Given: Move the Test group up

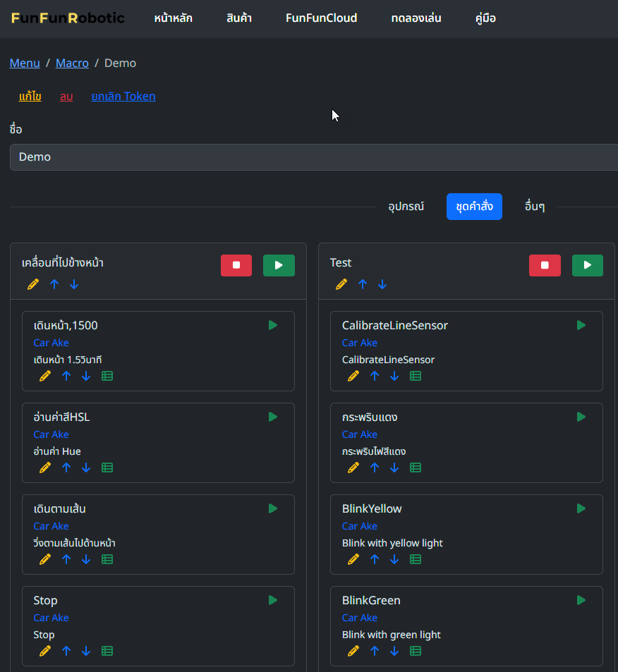Looking at the screenshot, I should [363, 284].
